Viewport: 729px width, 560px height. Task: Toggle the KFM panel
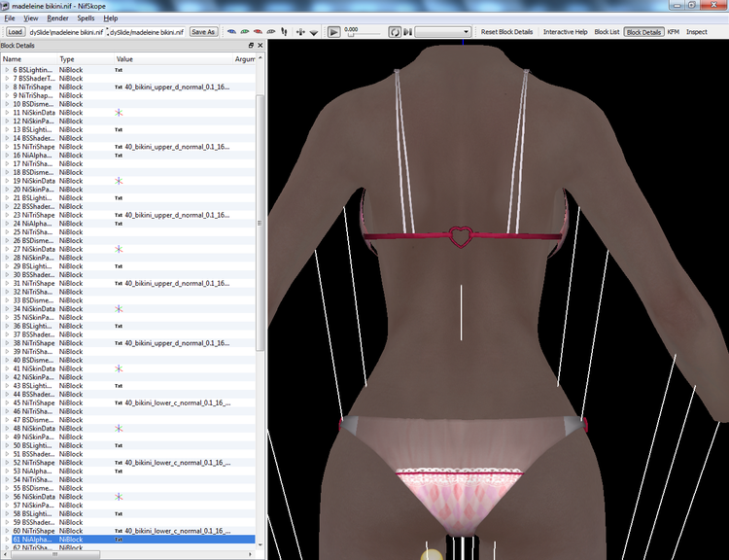tap(674, 32)
